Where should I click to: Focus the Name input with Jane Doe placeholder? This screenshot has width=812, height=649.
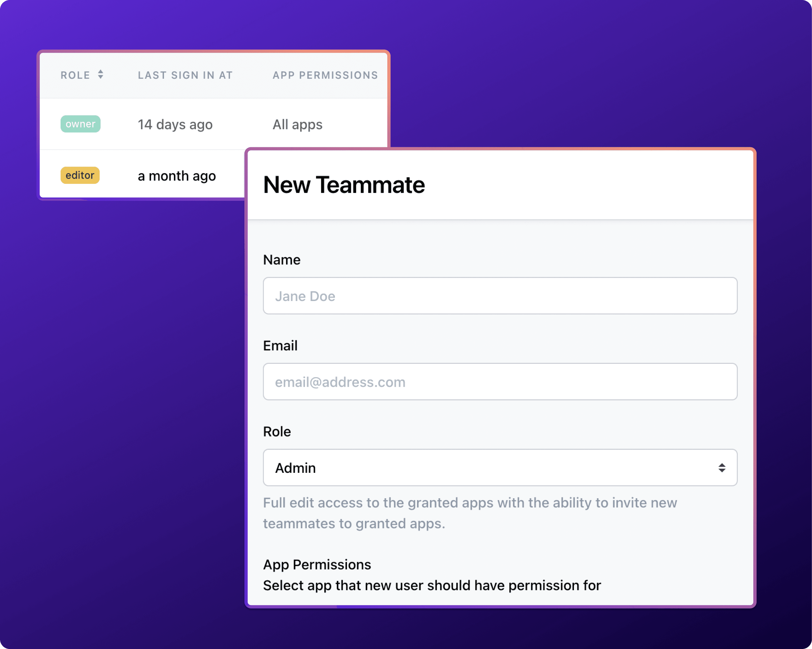pyautogui.click(x=500, y=296)
